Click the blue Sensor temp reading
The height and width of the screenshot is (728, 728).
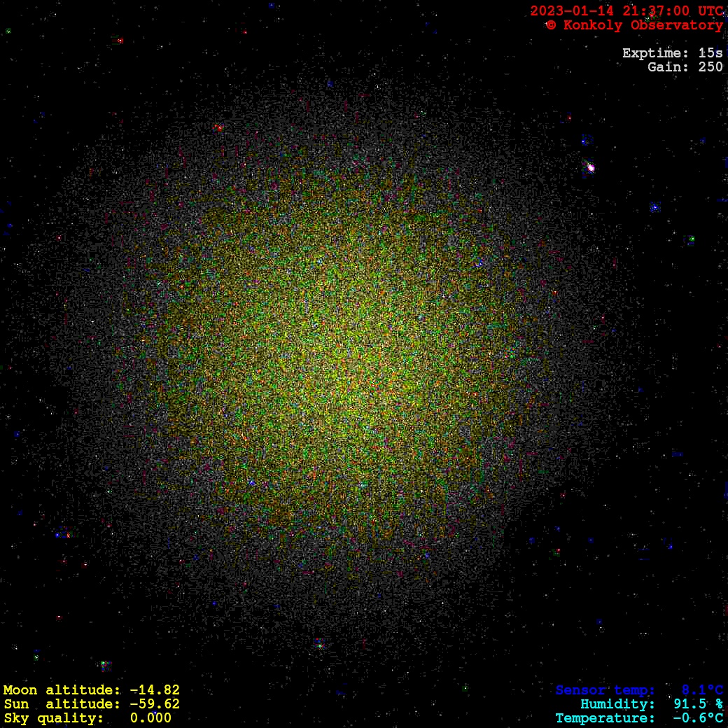(639, 690)
